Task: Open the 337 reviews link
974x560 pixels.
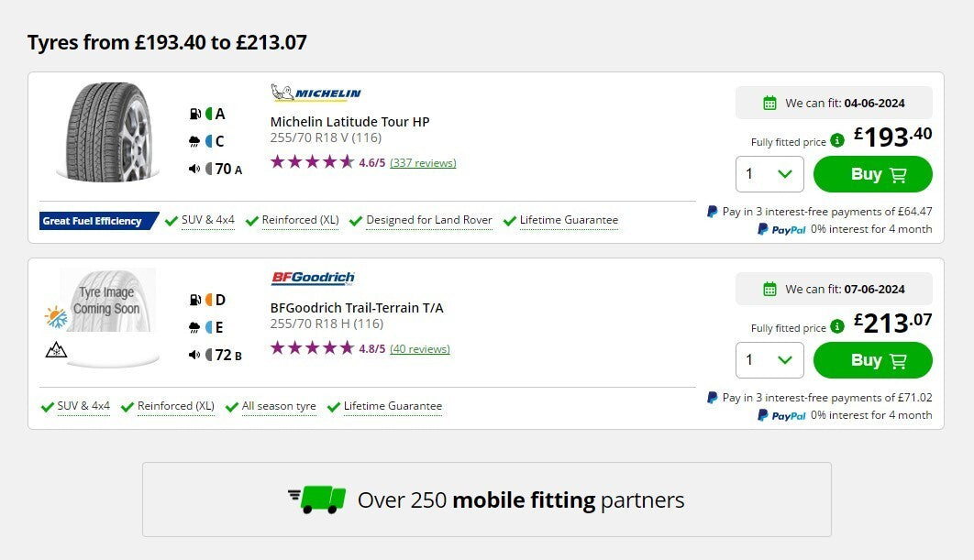Action: click(x=423, y=163)
